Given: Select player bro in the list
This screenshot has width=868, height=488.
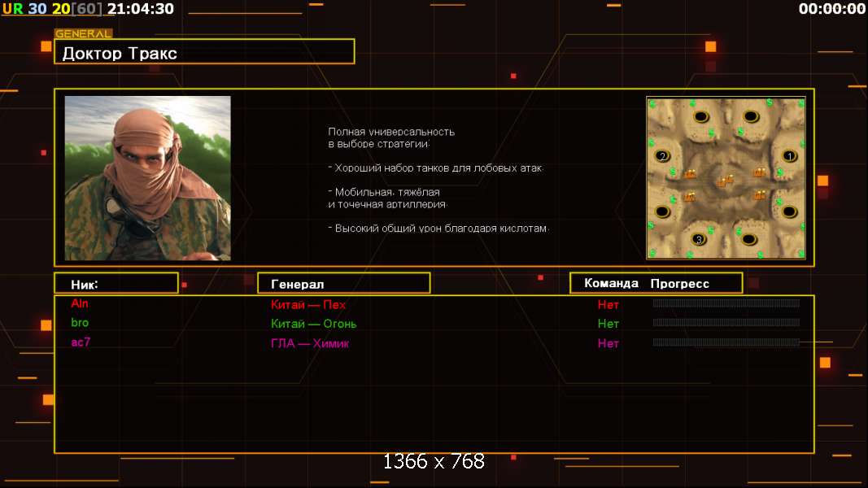Looking at the screenshot, I should click(x=80, y=323).
